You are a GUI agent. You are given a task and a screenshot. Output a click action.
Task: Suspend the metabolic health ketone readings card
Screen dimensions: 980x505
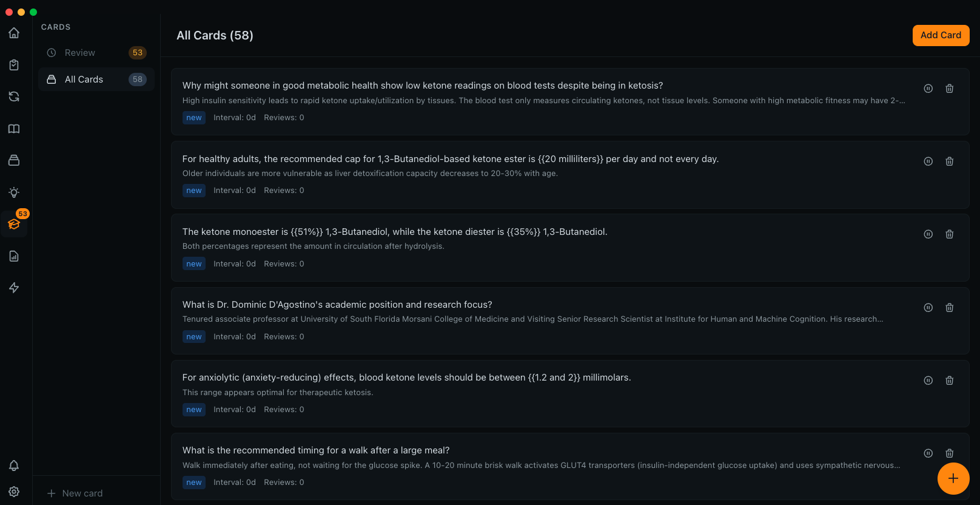click(928, 89)
